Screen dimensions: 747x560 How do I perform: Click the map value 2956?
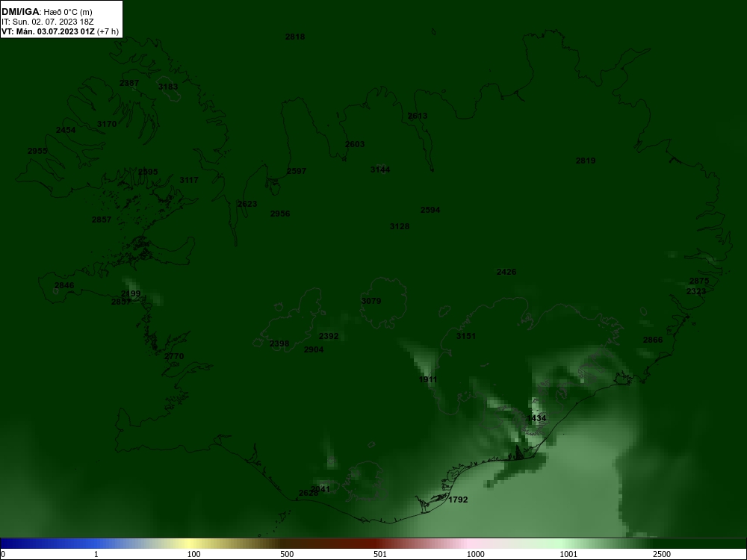[x=280, y=214]
